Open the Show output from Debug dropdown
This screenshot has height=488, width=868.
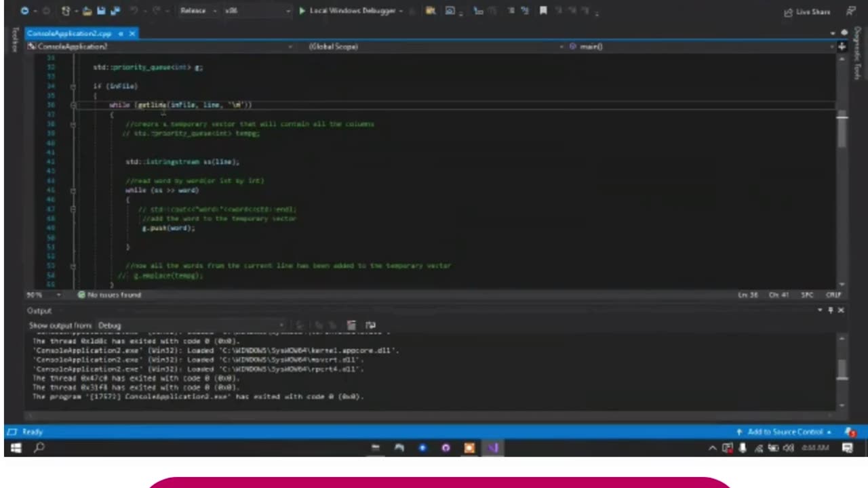(190, 325)
